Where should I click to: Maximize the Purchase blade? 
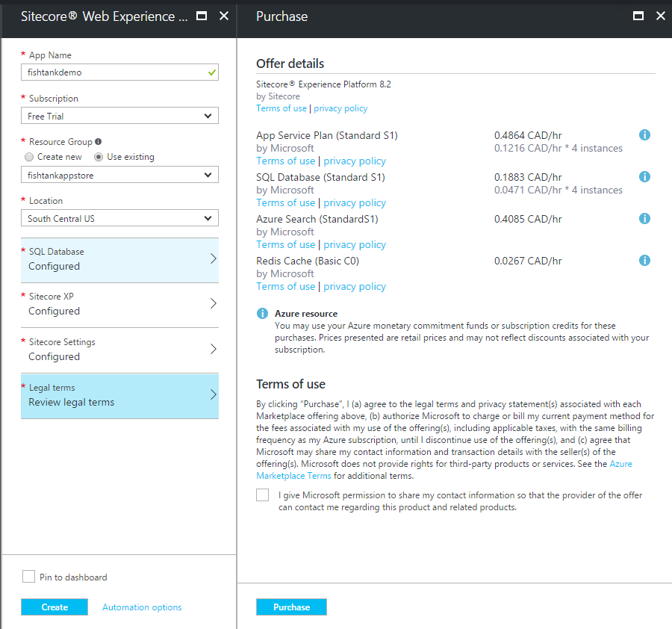[x=638, y=16]
